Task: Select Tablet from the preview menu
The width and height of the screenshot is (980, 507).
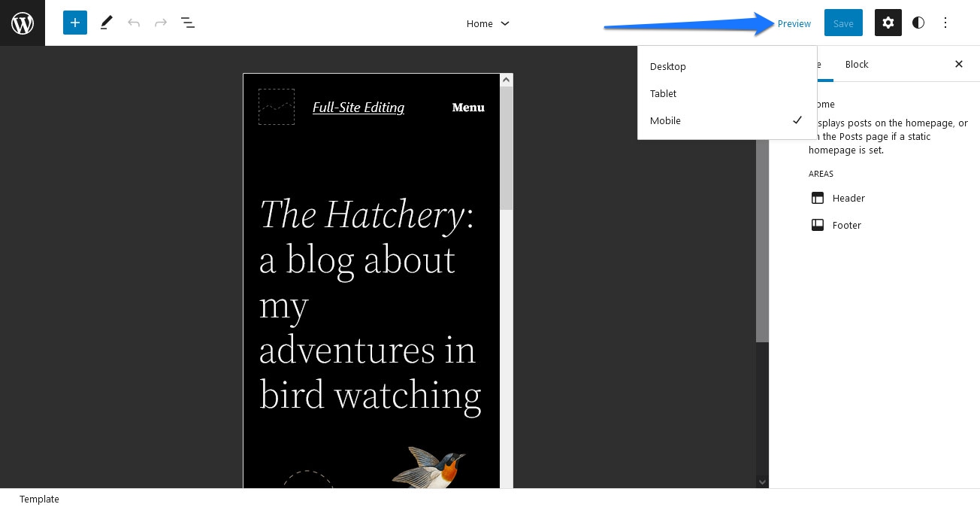Action: tap(663, 93)
